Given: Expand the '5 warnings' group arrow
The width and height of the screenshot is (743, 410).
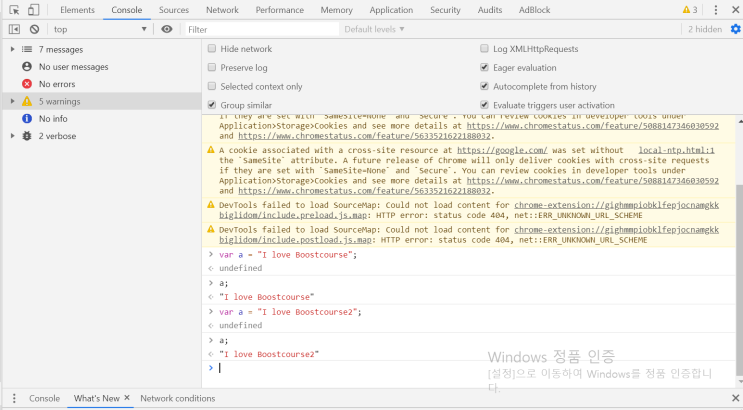Looking at the screenshot, I should [x=13, y=101].
